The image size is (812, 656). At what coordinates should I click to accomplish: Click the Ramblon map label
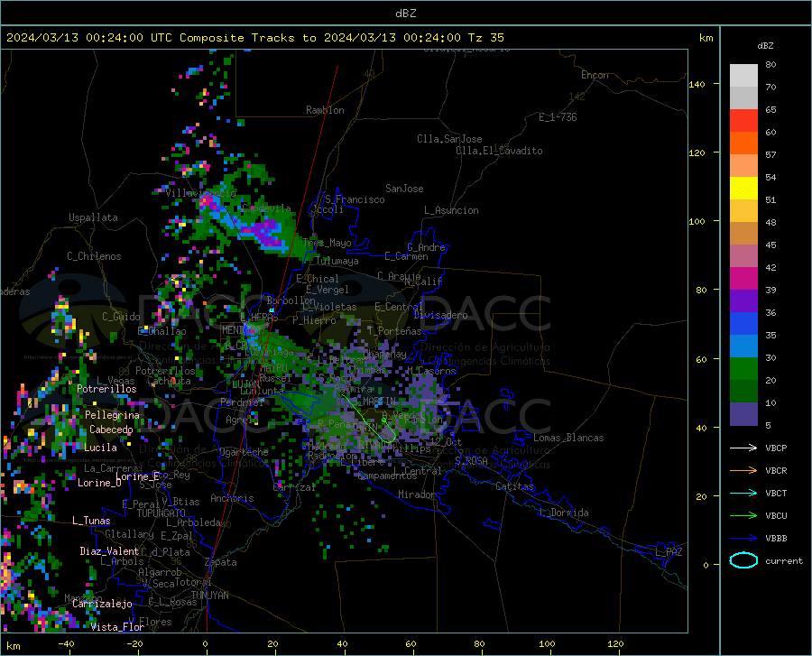click(x=325, y=110)
